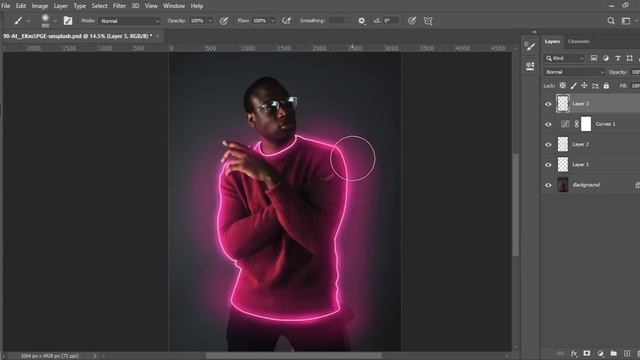This screenshot has height=360, width=640.
Task: Filter layers by pixel layers icon
Action: 594,58
